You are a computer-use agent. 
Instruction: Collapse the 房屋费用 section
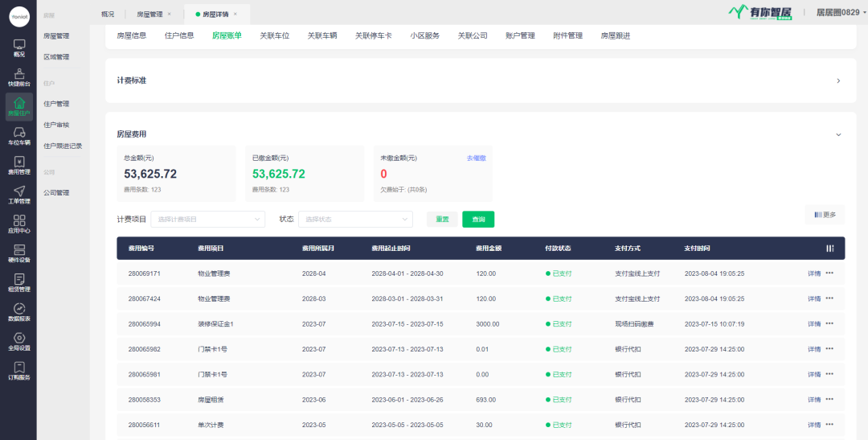838,134
